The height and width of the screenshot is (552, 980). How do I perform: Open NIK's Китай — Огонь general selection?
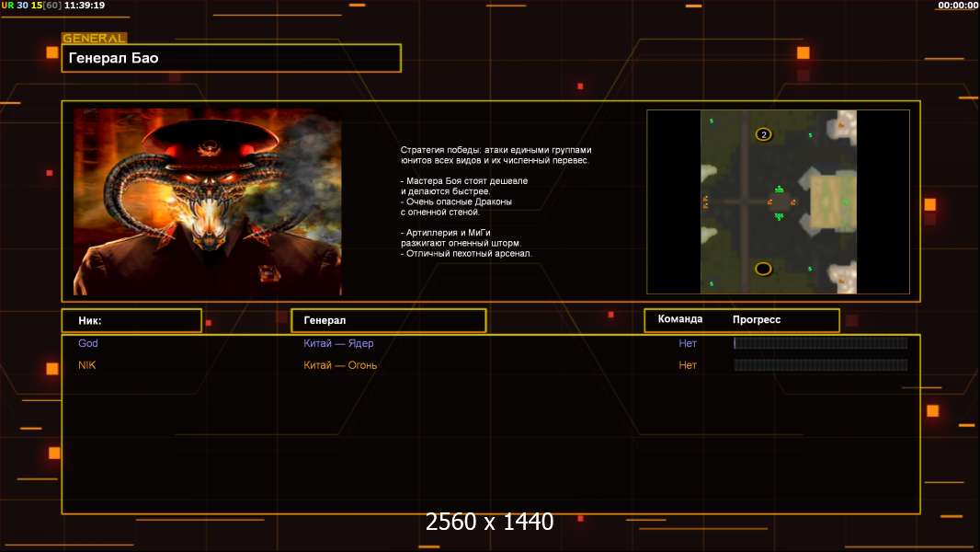click(x=340, y=365)
